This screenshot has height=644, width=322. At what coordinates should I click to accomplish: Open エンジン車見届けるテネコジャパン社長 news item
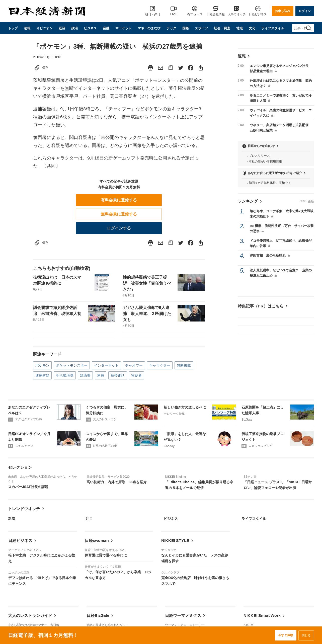279,68
